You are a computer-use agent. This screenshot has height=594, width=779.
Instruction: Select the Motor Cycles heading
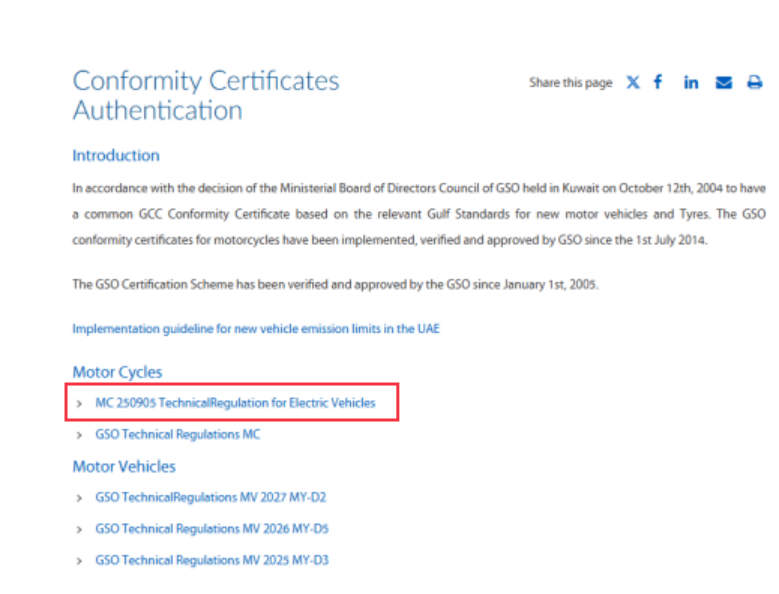(117, 372)
